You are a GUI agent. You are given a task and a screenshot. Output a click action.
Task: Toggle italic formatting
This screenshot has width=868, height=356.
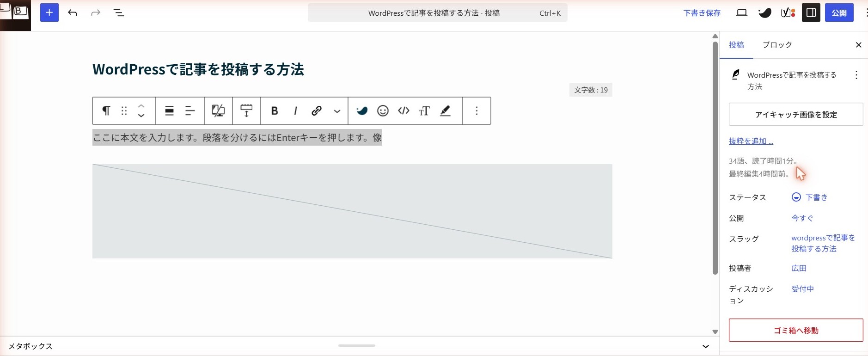(x=295, y=110)
